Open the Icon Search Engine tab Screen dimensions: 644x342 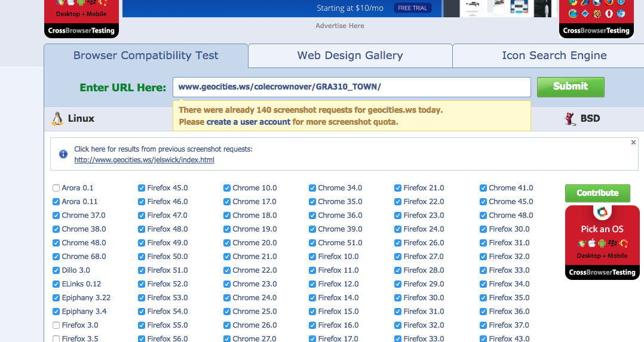[x=554, y=56]
